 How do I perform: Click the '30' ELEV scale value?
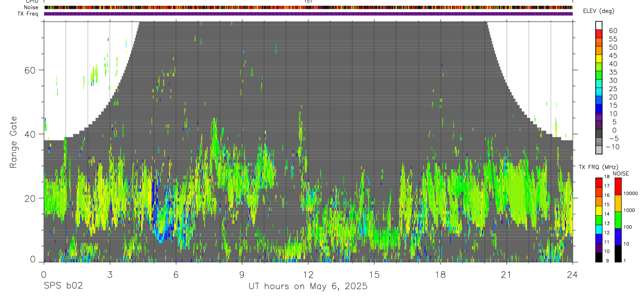point(613,81)
